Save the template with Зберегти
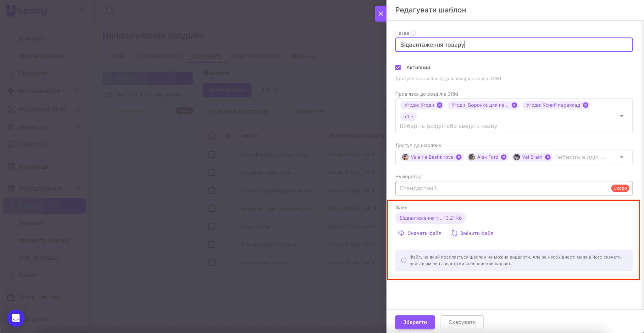Viewport: 644px width, 333px height. [x=415, y=322]
